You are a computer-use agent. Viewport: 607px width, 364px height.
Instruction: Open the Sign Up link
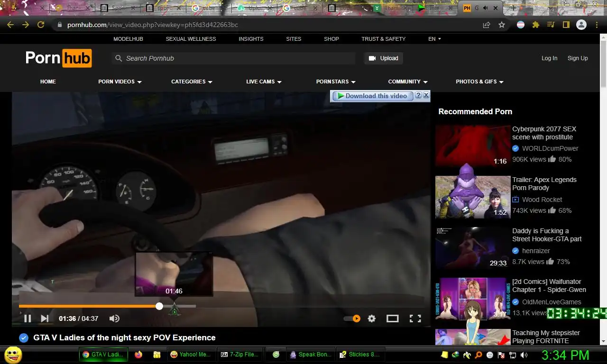click(578, 58)
